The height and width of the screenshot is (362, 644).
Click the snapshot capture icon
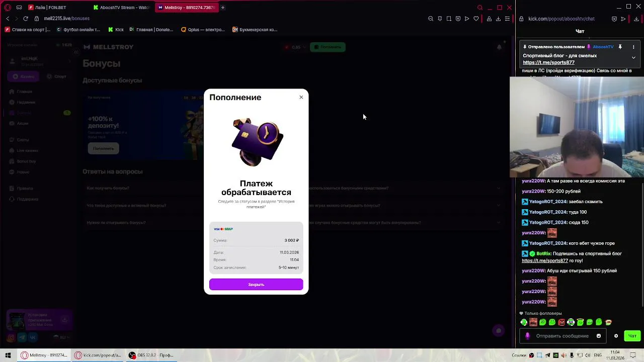click(449, 19)
